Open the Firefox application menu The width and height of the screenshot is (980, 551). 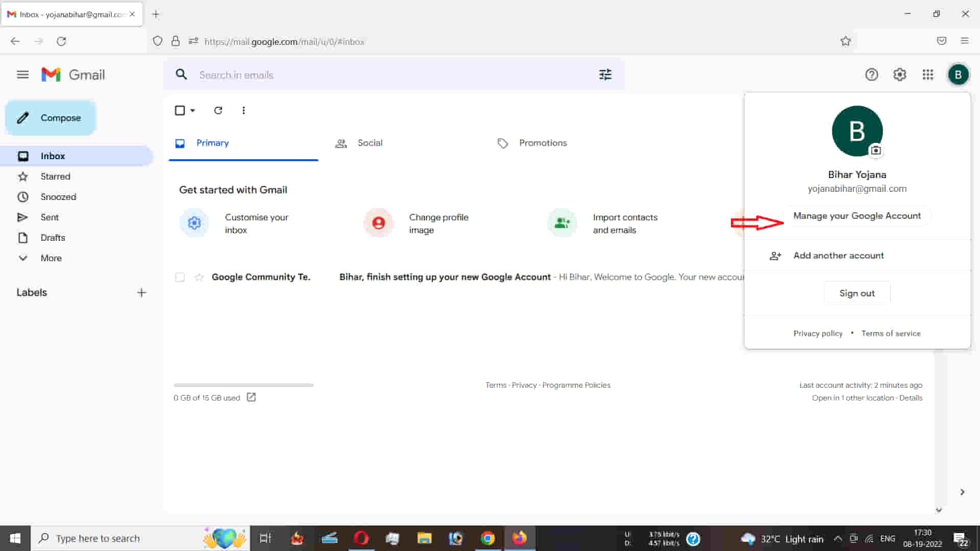point(964,41)
